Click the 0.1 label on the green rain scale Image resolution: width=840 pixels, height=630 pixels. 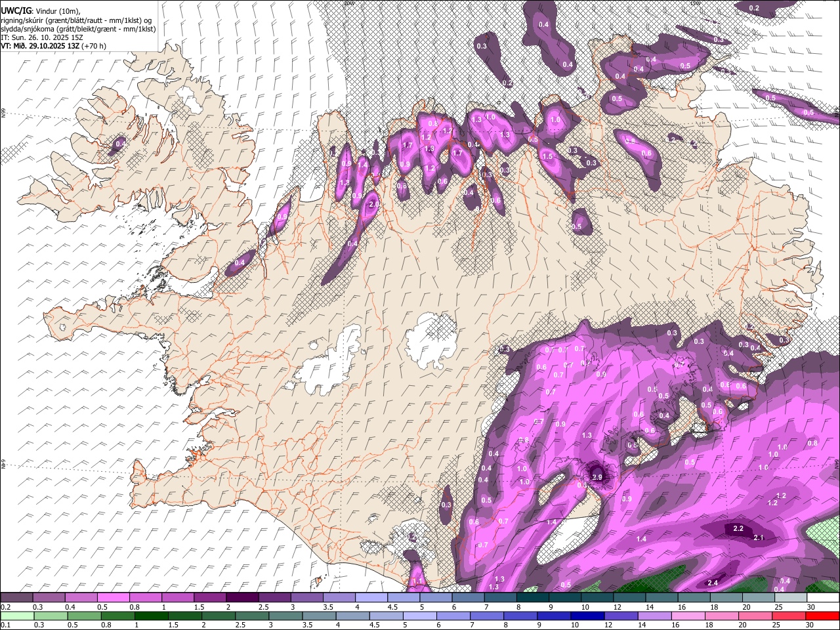coord(5,625)
